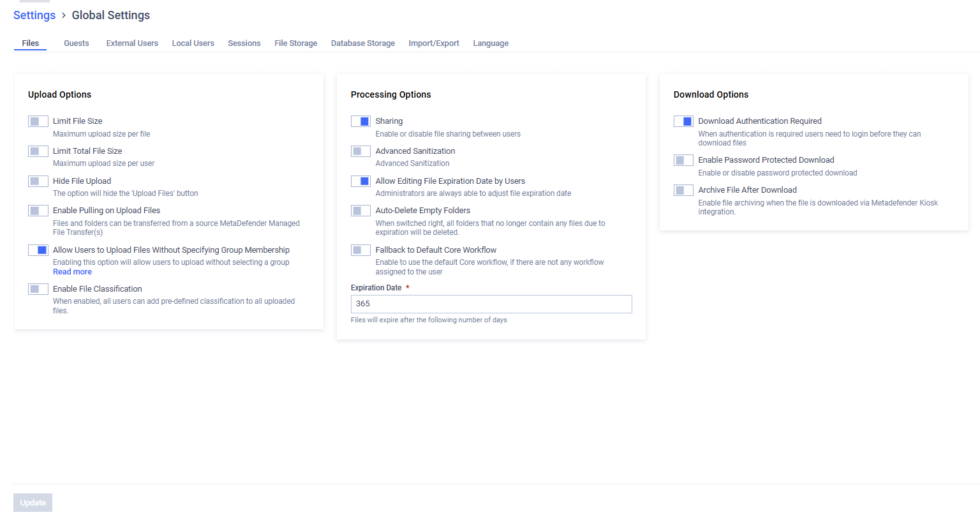The width and height of the screenshot is (980, 524).
Task: Open the Import/Export tab
Action: coord(434,43)
